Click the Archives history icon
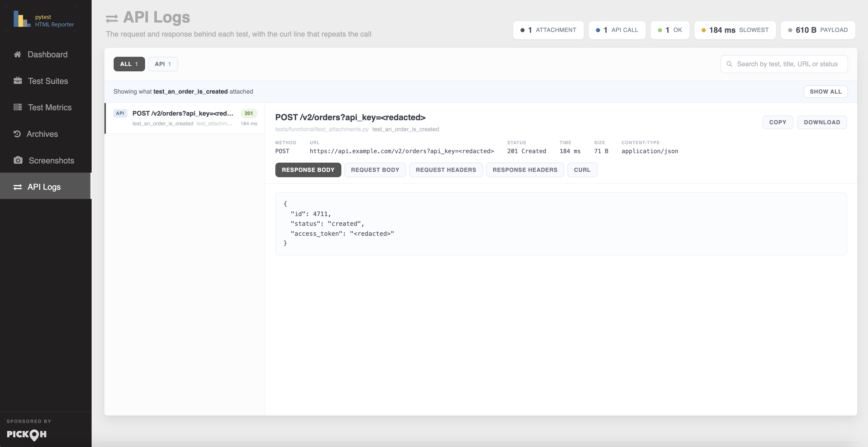Screen dimensions: 868x447 tap(17, 134)
